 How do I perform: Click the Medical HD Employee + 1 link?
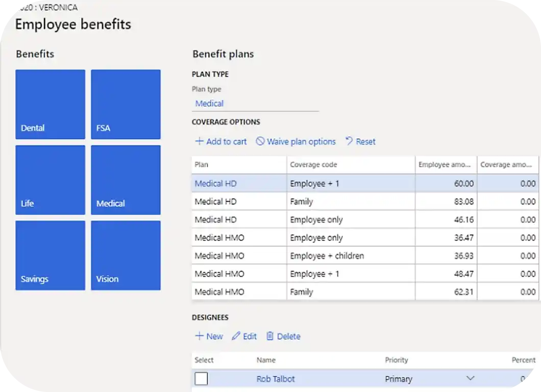pyautogui.click(x=214, y=183)
